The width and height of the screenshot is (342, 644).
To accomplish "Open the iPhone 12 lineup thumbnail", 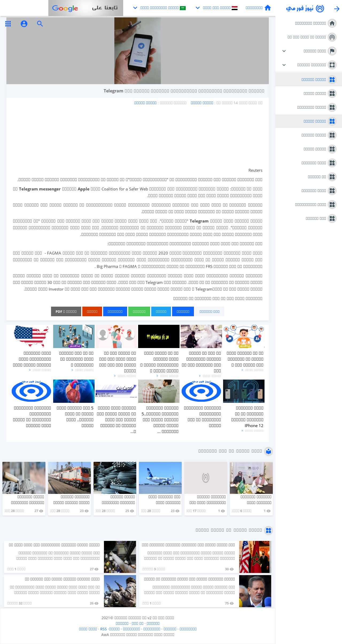I will pyautogui.click(x=244, y=391).
